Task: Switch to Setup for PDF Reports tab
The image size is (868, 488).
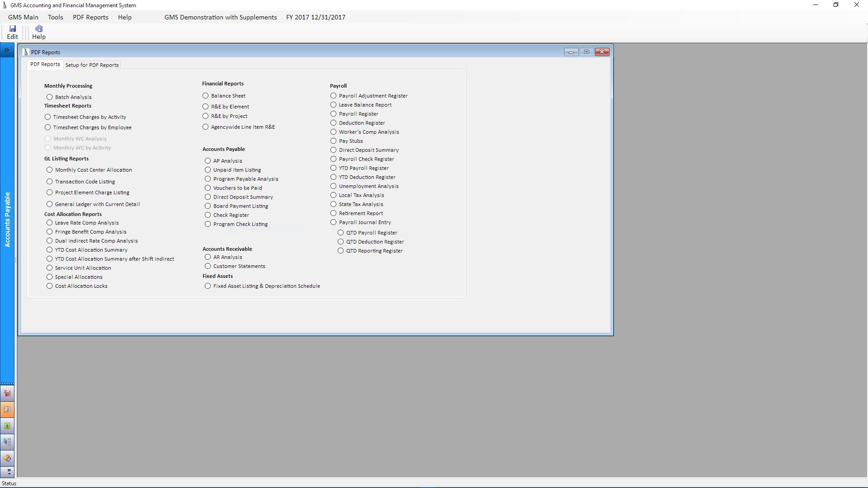Action: (92, 65)
